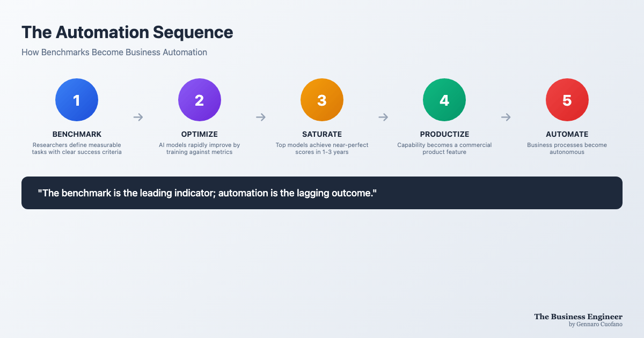Select the SATURATE step label
Image resolution: width=644 pixels, height=338 pixels.
coord(322,134)
